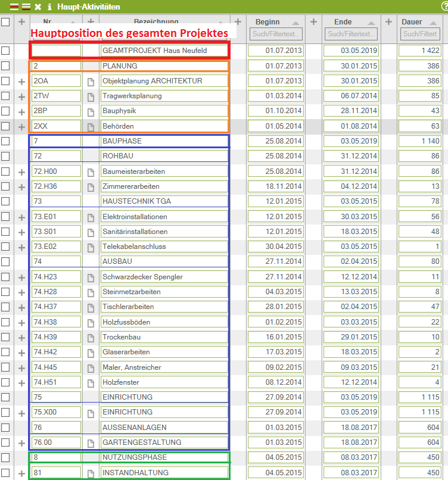Expand the 73.E01 Elektroinstallationen row

(22, 217)
